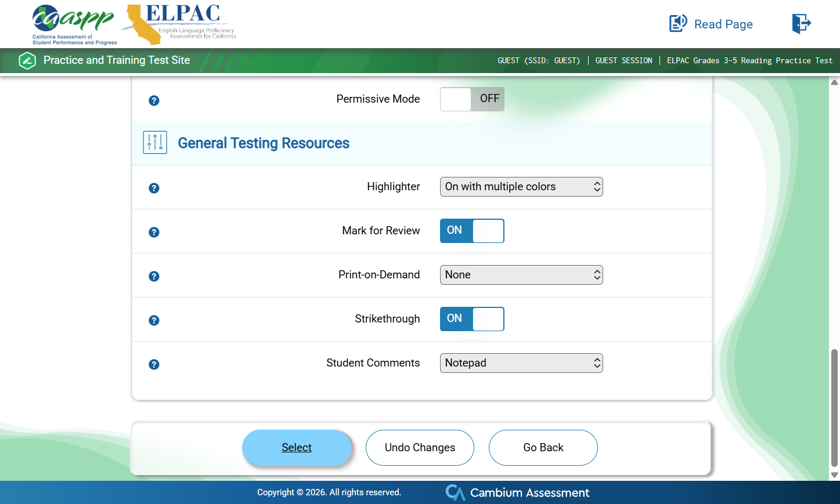Click the Practice and Training hexagon icon
Screen dimensions: 840x504
pos(27,60)
